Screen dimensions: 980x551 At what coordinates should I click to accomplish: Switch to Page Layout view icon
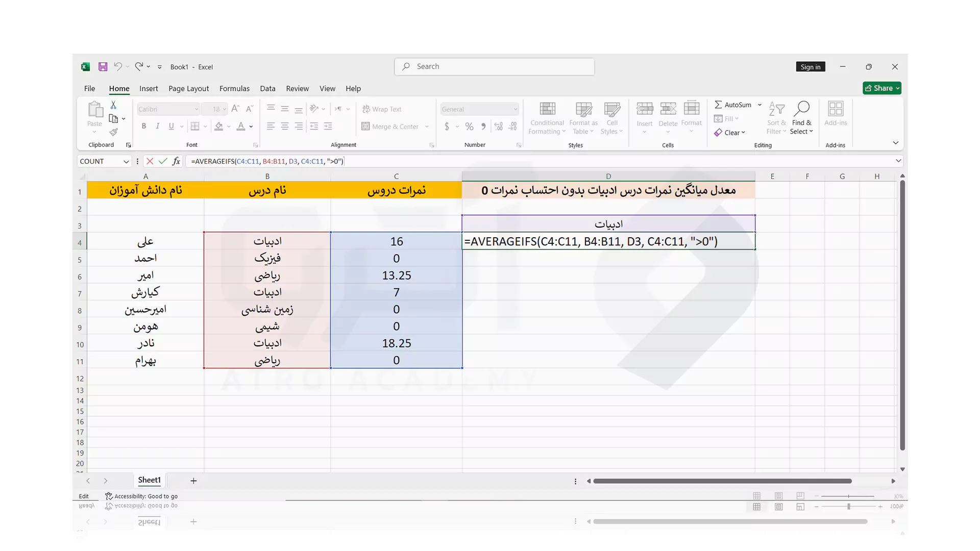778,496
